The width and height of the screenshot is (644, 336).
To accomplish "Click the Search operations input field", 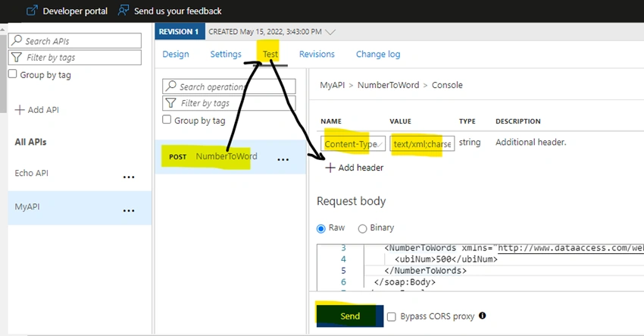I will click(x=229, y=86).
